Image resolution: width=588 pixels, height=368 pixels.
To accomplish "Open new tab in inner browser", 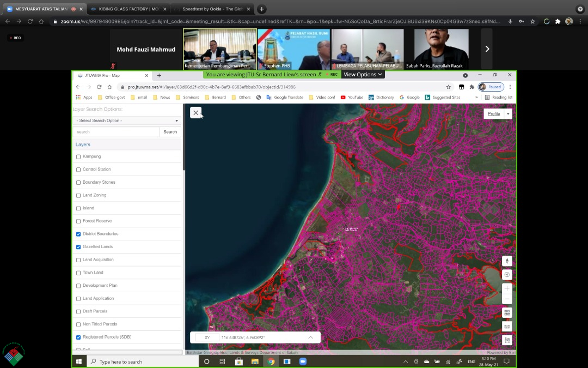I will (159, 75).
